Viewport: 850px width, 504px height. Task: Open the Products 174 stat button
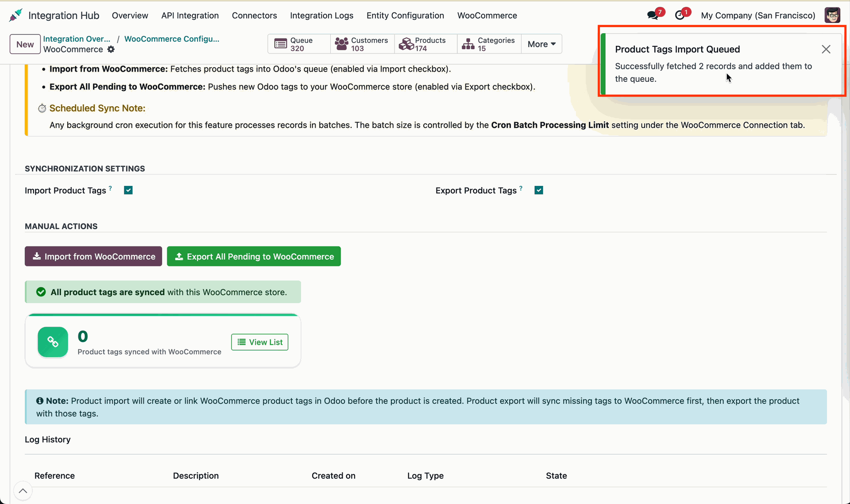click(x=425, y=44)
